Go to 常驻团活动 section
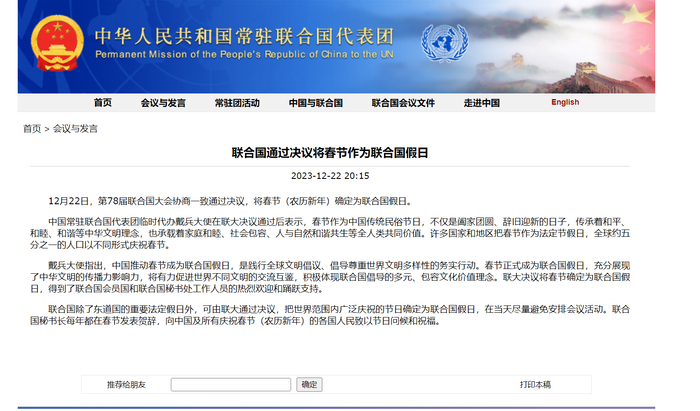This screenshot has width=700, height=411. [237, 103]
